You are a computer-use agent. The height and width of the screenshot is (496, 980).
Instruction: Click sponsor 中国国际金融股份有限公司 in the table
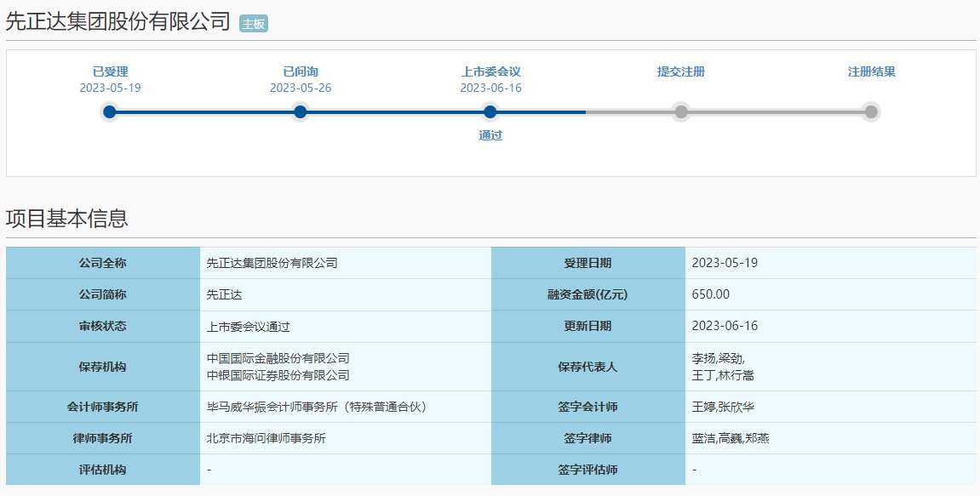(278, 358)
